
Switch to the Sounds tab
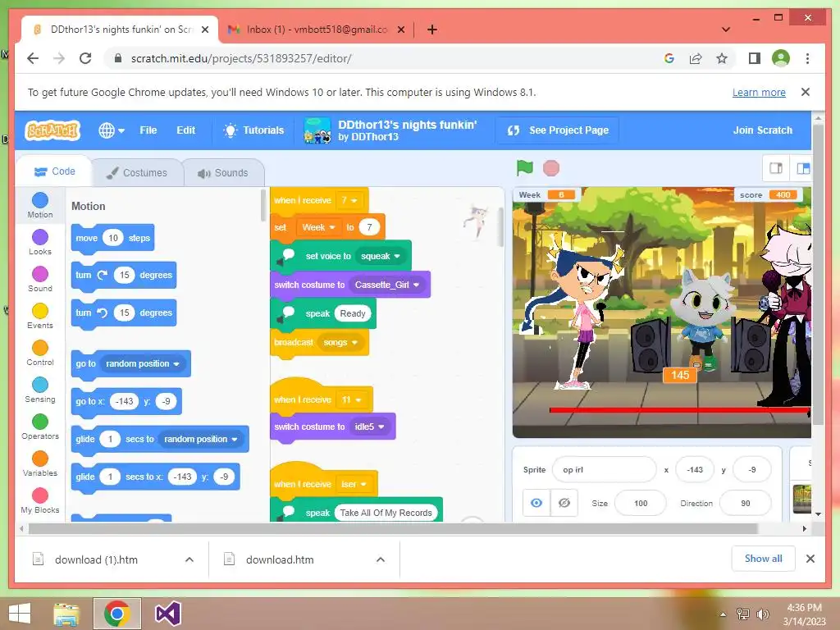point(223,173)
